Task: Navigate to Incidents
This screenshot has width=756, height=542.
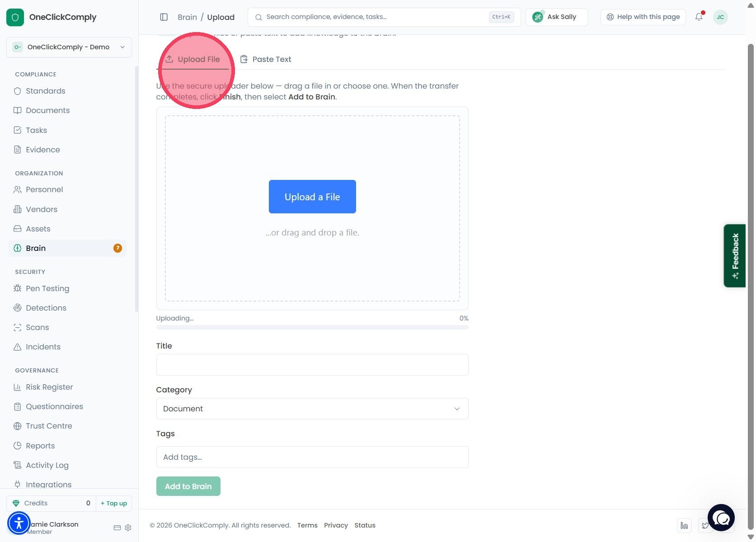Action: [43, 347]
